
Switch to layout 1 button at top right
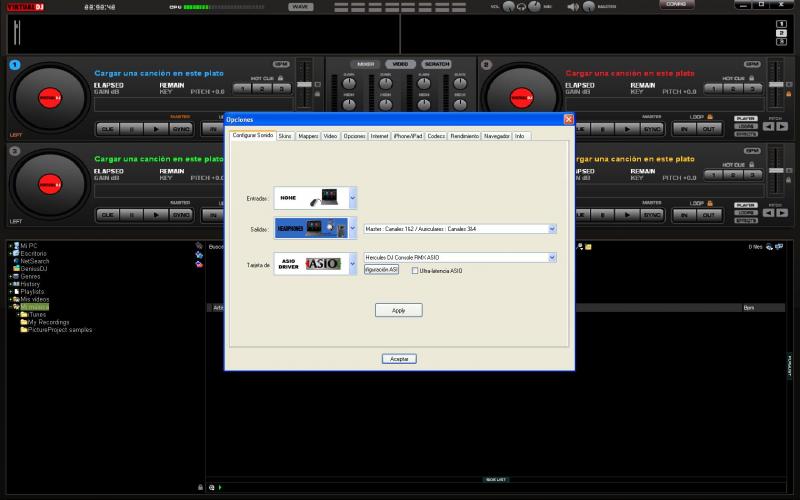pyautogui.click(x=781, y=24)
